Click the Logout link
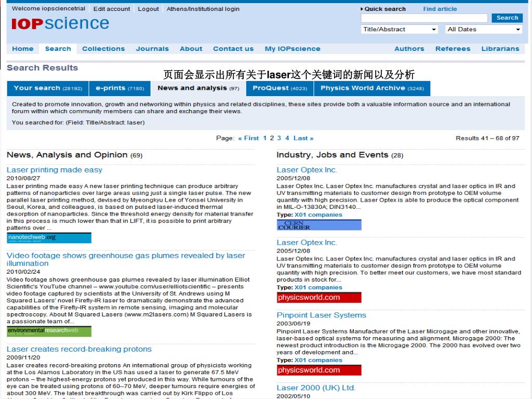The width and height of the screenshot is (532, 399). click(x=148, y=9)
